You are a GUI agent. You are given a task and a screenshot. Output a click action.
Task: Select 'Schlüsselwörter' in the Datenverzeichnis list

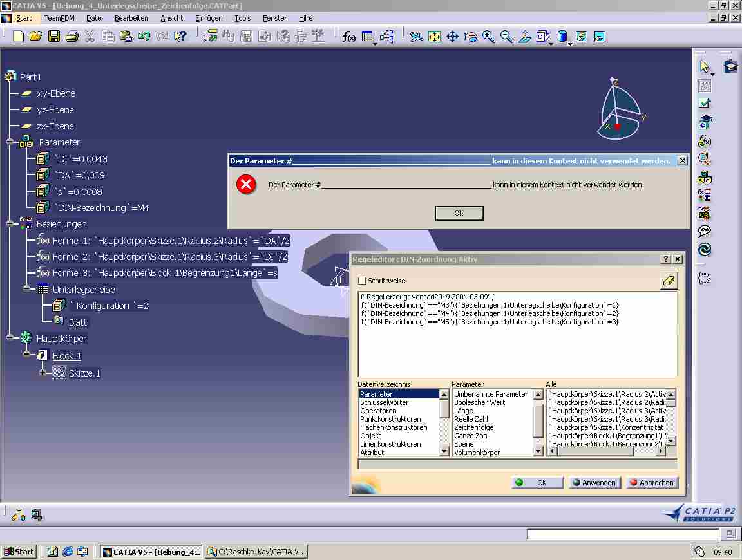[385, 402]
